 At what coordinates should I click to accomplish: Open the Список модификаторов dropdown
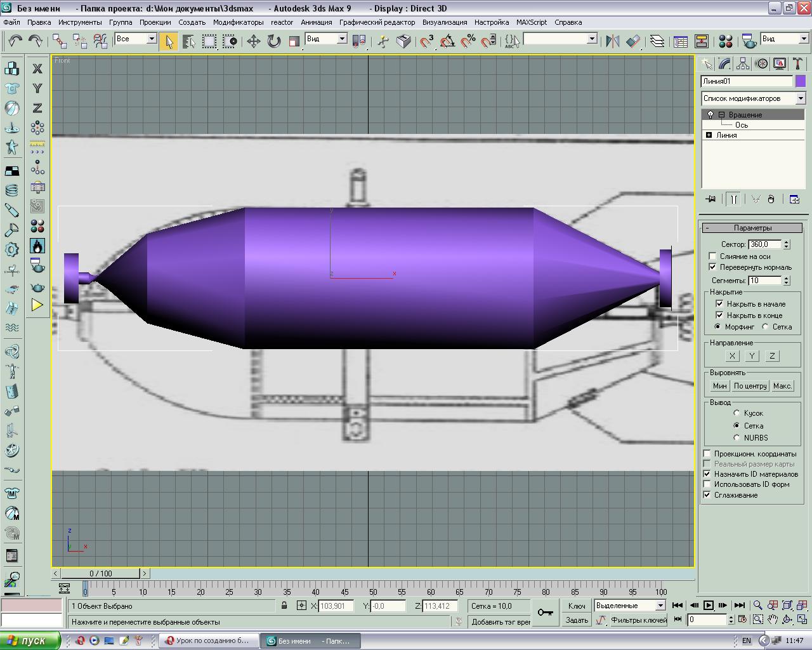[800, 98]
